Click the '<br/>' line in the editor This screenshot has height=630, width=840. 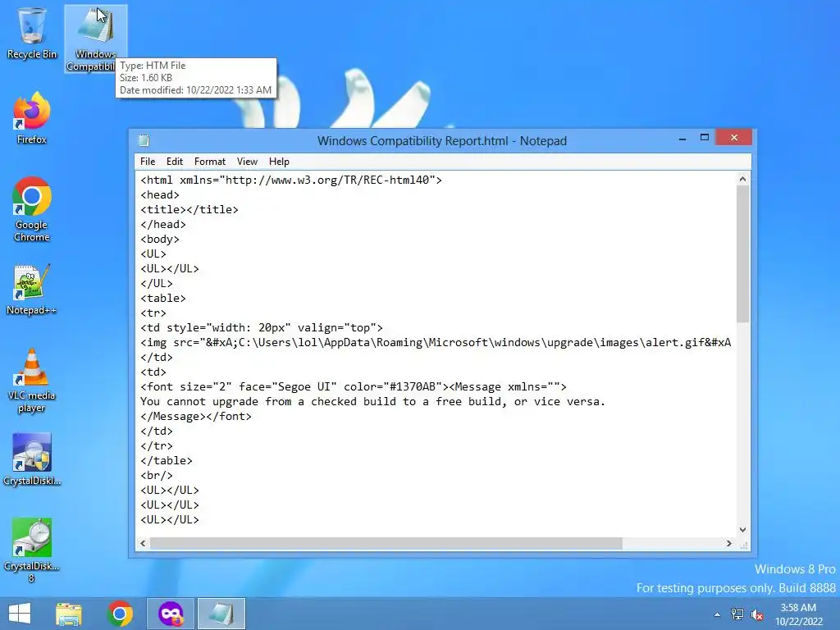click(x=157, y=475)
